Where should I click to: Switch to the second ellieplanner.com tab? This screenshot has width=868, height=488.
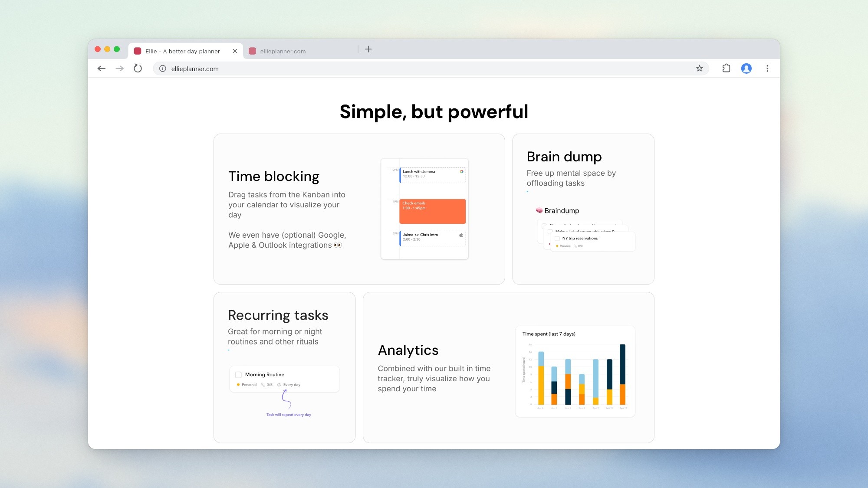point(299,51)
